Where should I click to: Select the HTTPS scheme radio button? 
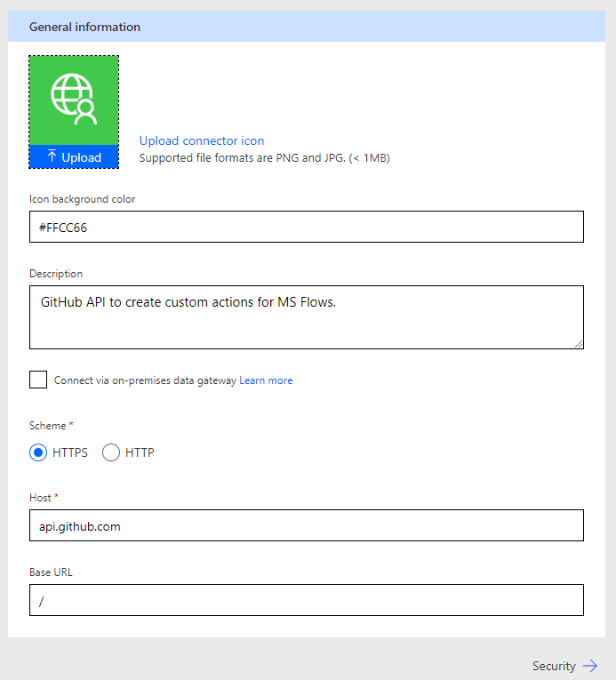(38, 452)
